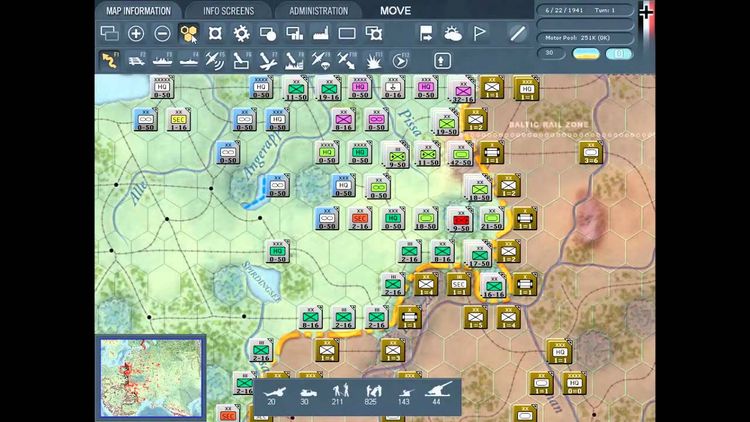Toggle the factory overlay icon
This screenshot has width=750, height=422.
320,33
